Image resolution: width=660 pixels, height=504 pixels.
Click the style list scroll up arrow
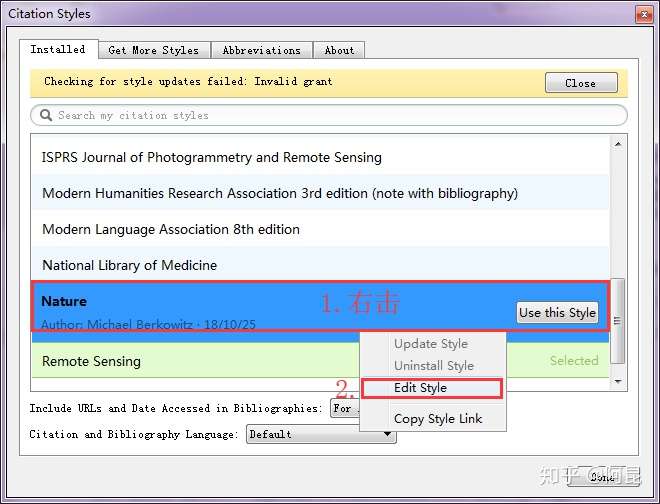click(618, 144)
